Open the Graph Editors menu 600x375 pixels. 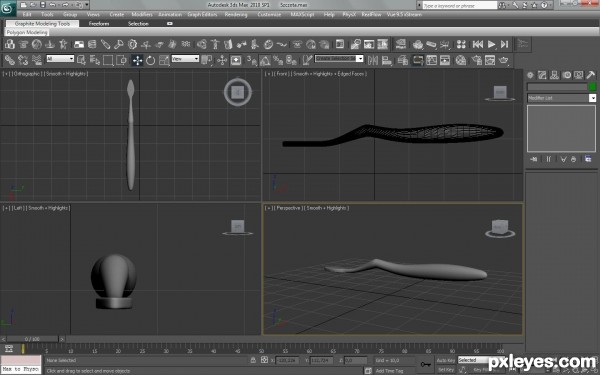tap(202, 14)
